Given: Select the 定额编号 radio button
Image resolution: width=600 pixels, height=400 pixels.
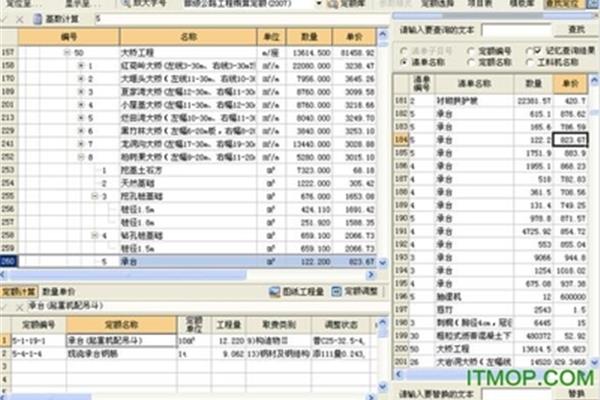Looking at the screenshot, I should coord(471,51).
